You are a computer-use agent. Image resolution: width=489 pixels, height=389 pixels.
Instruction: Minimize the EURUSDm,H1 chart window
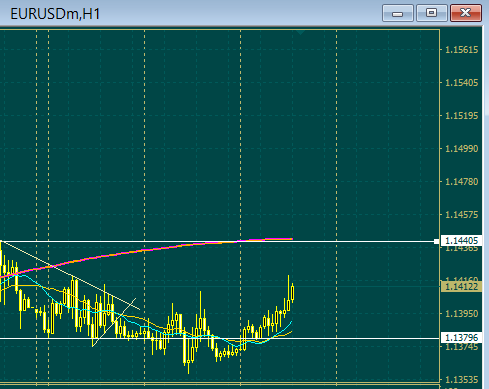[398, 13]
